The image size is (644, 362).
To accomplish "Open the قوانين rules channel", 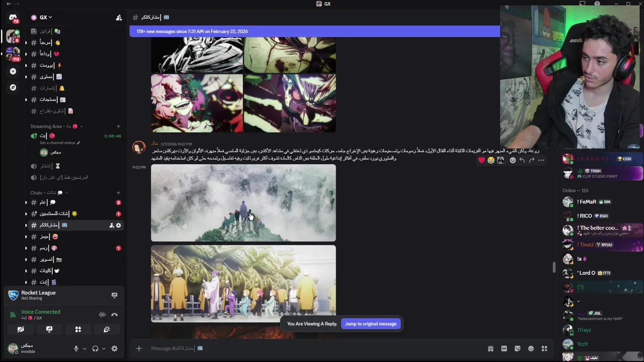I will [74, 31].
